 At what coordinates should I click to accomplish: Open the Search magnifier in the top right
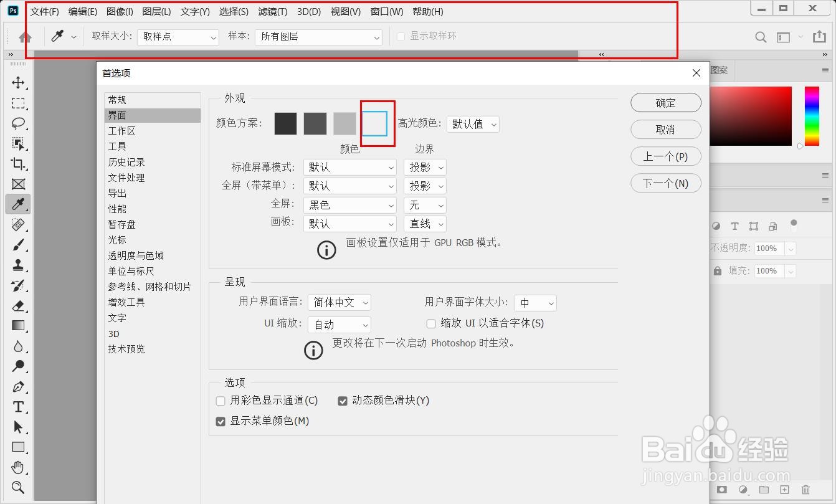click(x=761, y=37)
